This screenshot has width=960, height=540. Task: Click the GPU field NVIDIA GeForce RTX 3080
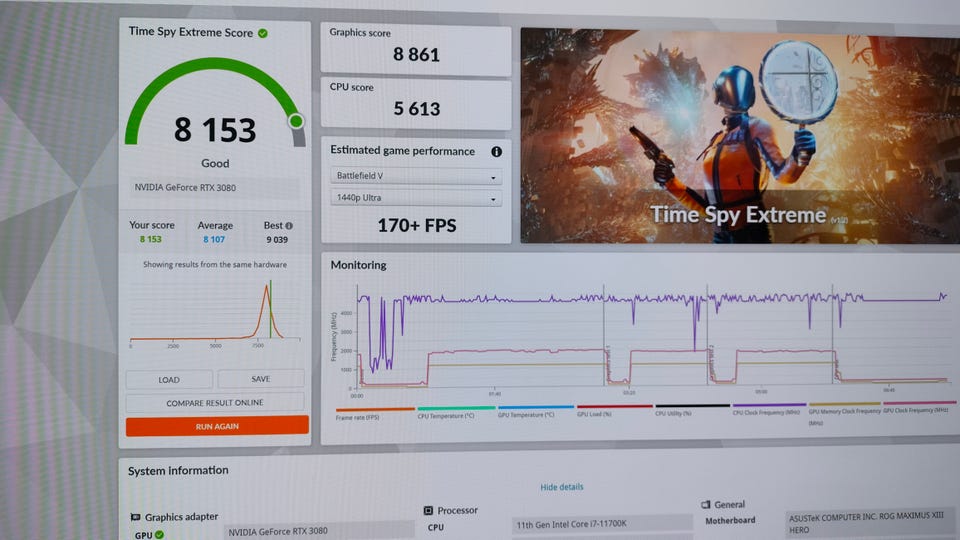[x=319, y=531]
